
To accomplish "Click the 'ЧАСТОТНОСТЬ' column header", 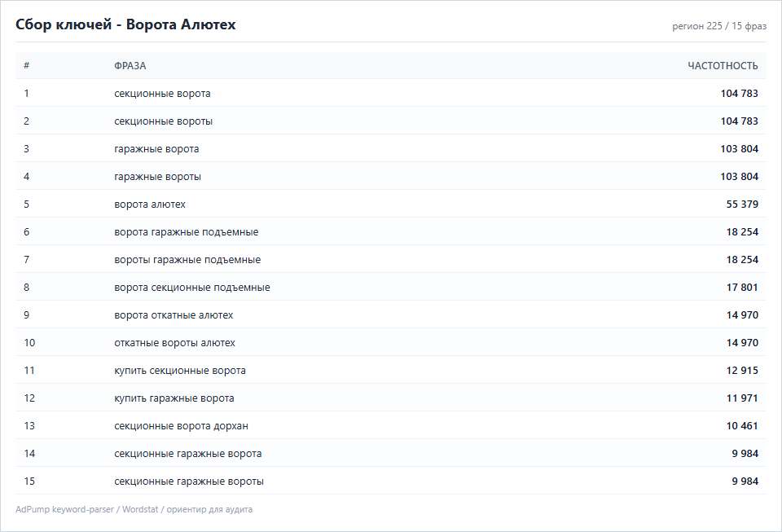I will (723, 66).
